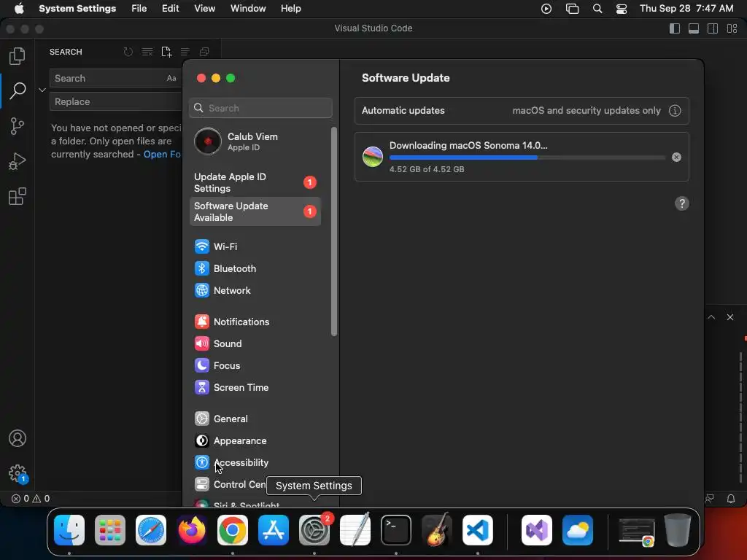The height and width of the screenshot is (560, 747).
Task: Click the Replace input field
Action: pos(115,101)
